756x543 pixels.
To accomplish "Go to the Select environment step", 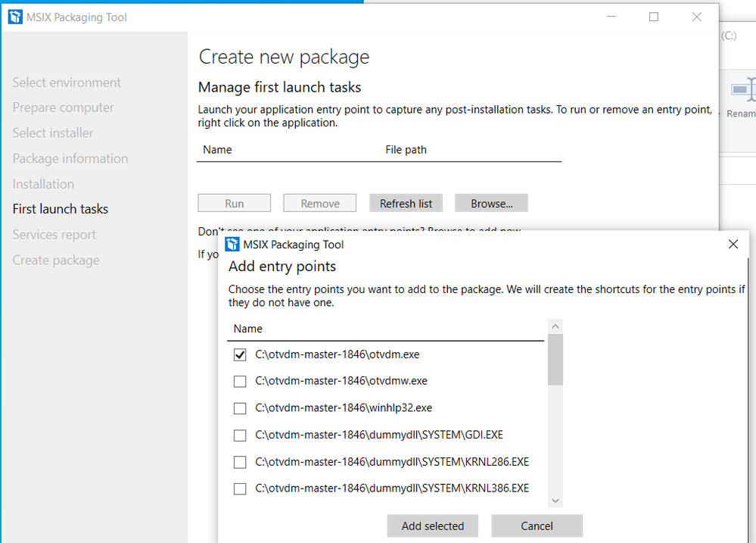I will pyautogui.click(x=67, y=83).
